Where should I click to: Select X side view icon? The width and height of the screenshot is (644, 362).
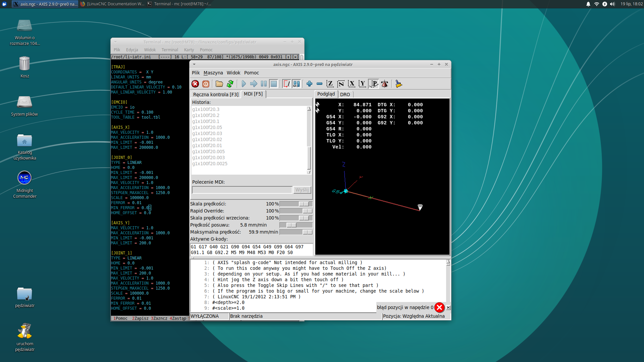pyautogui.click(x=352, y=84)
